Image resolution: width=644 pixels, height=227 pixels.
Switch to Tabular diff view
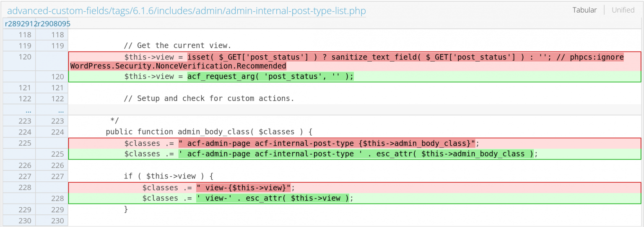(584, 10)
